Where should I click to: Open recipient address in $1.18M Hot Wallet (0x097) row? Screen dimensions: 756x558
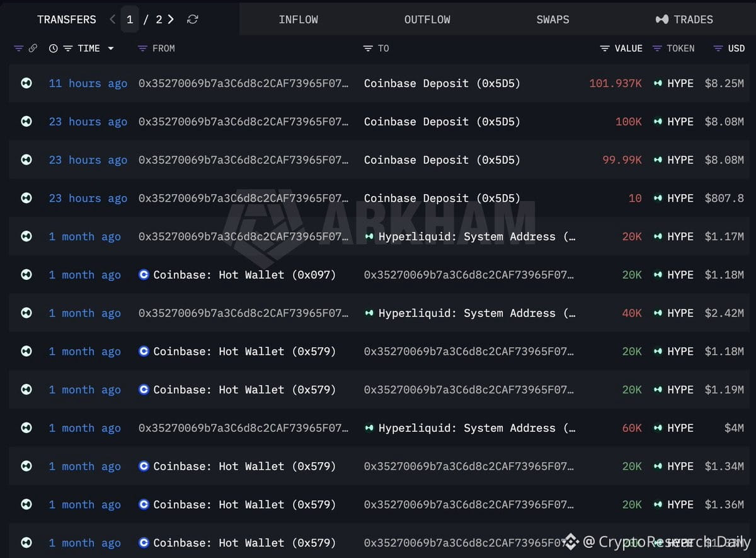469,275
